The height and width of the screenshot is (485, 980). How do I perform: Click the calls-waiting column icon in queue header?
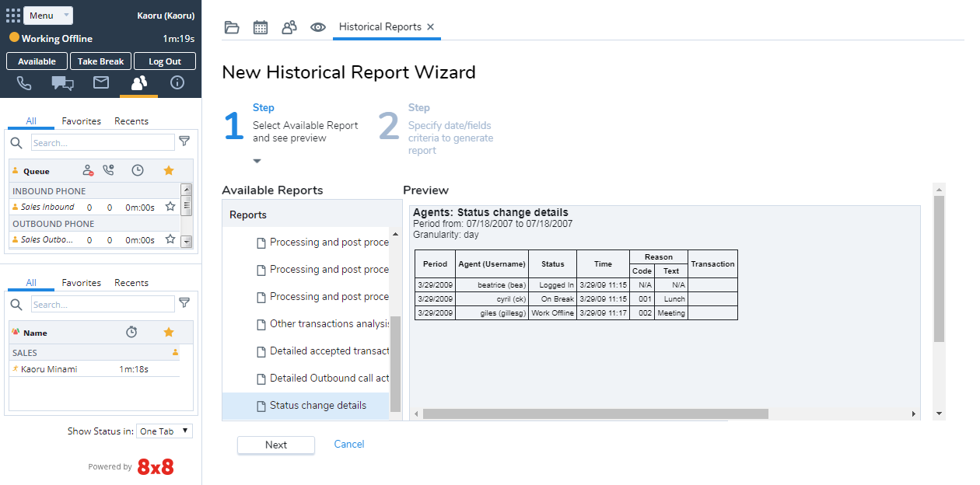pos(109,170)
